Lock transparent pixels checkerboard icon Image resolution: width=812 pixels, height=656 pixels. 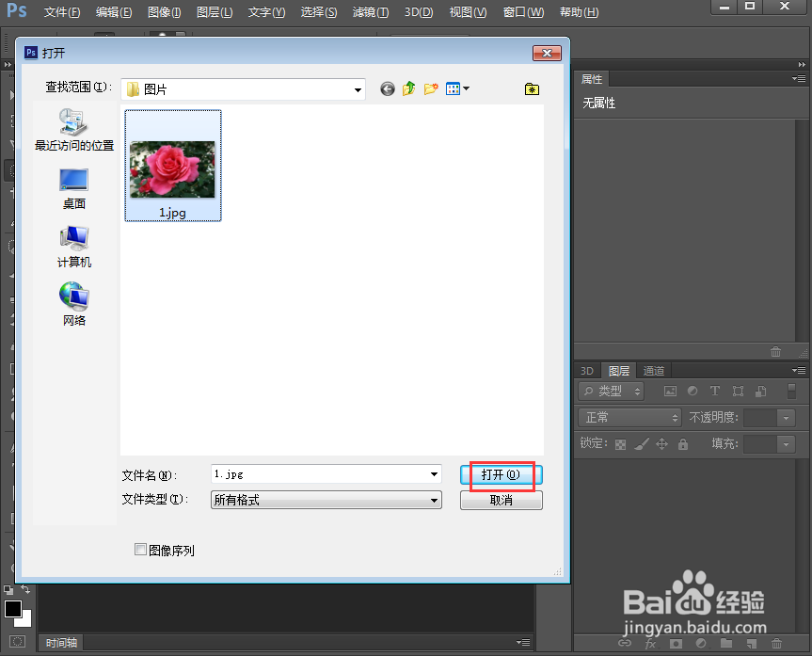[x=620, y=444]
